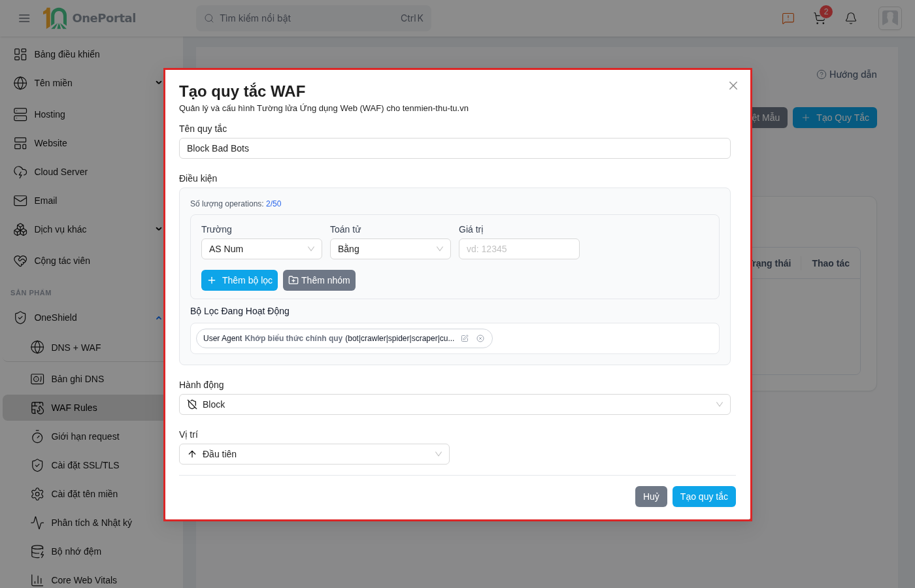Open the Vị trí dropdown showing Đầu tiên
Viewport: 915px width, 588px height.
click(314, 454)
